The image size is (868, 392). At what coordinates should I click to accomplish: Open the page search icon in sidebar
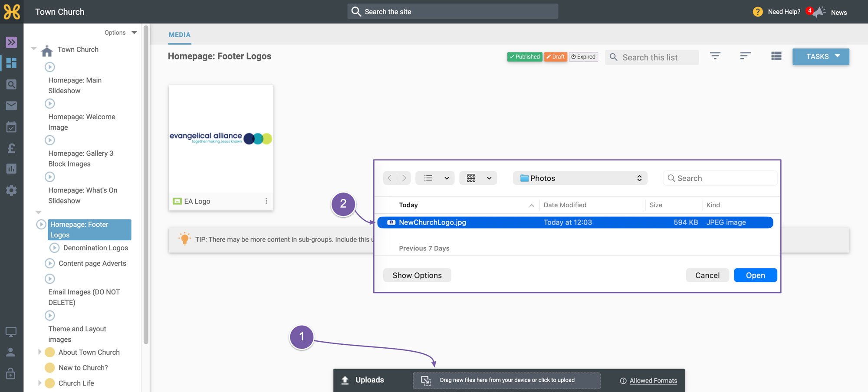11,84
